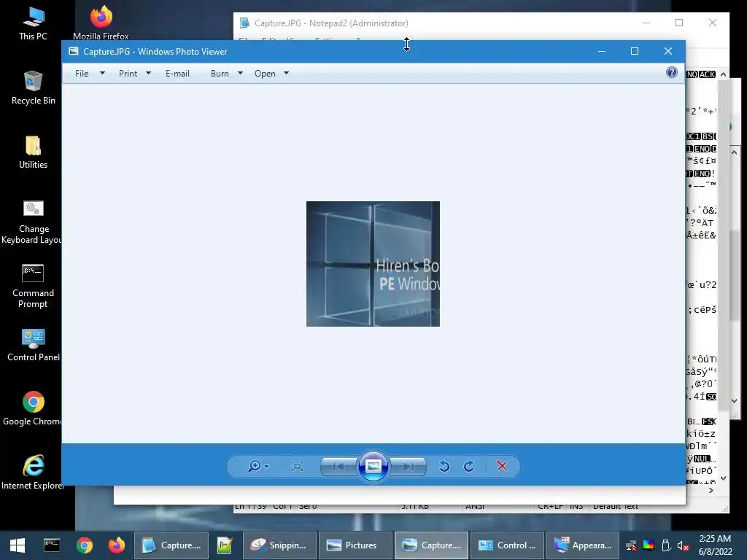747x560 pixels.
Task: Expand the zoom magnifier dropdown arrow
Action: tap(266, 467)
